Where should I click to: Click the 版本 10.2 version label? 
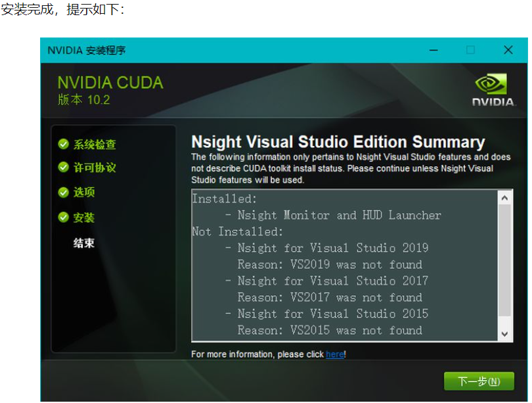point(83,100)
